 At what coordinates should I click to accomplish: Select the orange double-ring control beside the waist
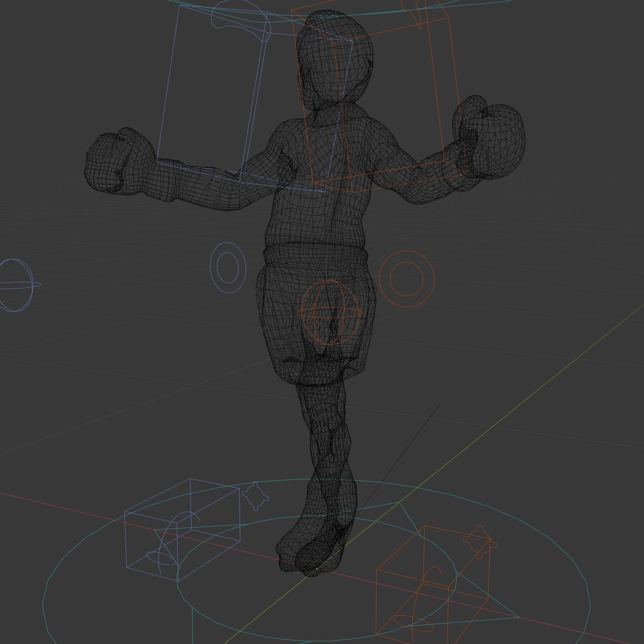click(x=407, y=279)
